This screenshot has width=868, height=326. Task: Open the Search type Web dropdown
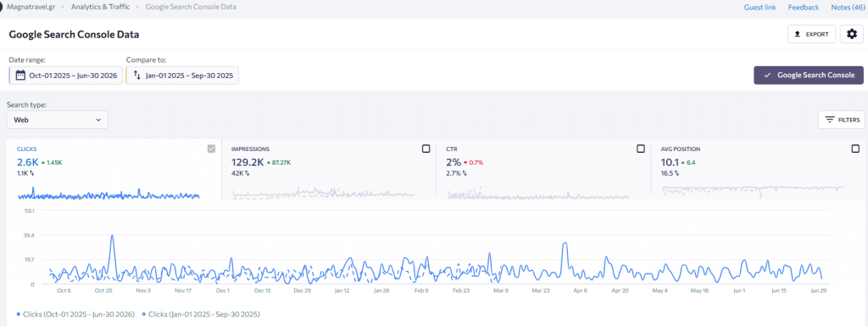(x=58, y=119)
